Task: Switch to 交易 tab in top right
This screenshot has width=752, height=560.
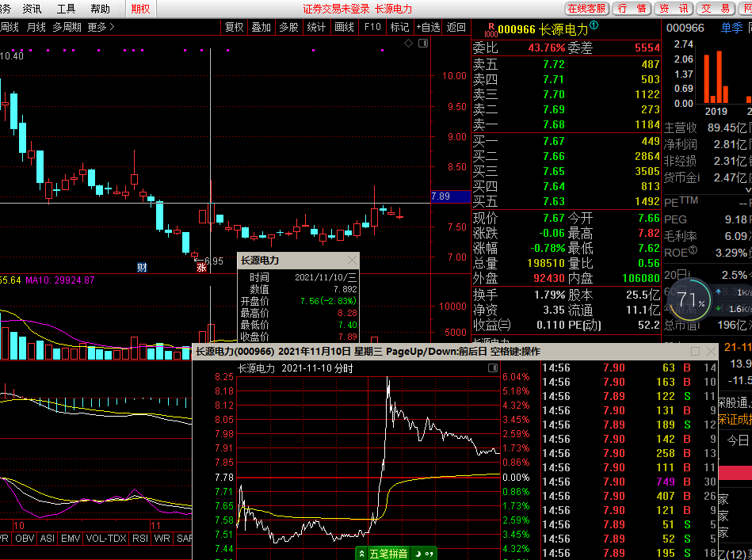Action: [x=716, y=9]
